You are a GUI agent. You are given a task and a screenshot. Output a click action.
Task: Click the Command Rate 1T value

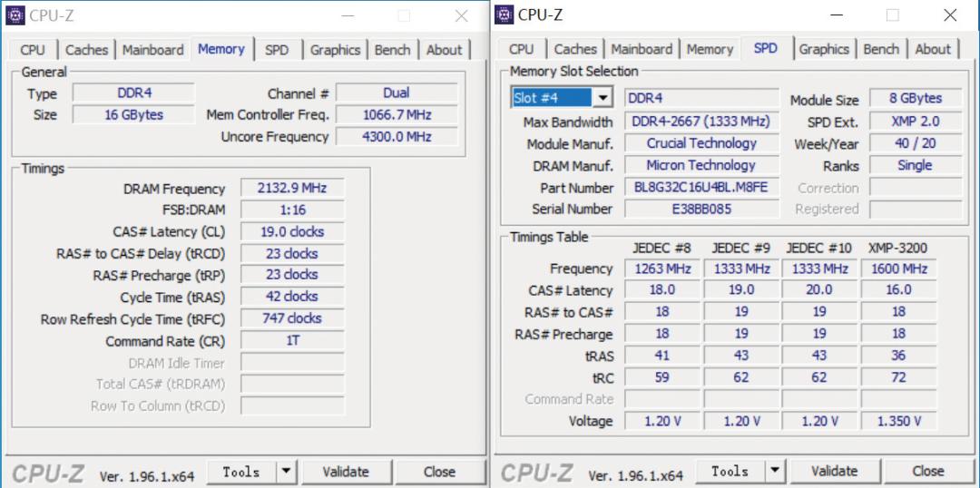pos(292,340)
